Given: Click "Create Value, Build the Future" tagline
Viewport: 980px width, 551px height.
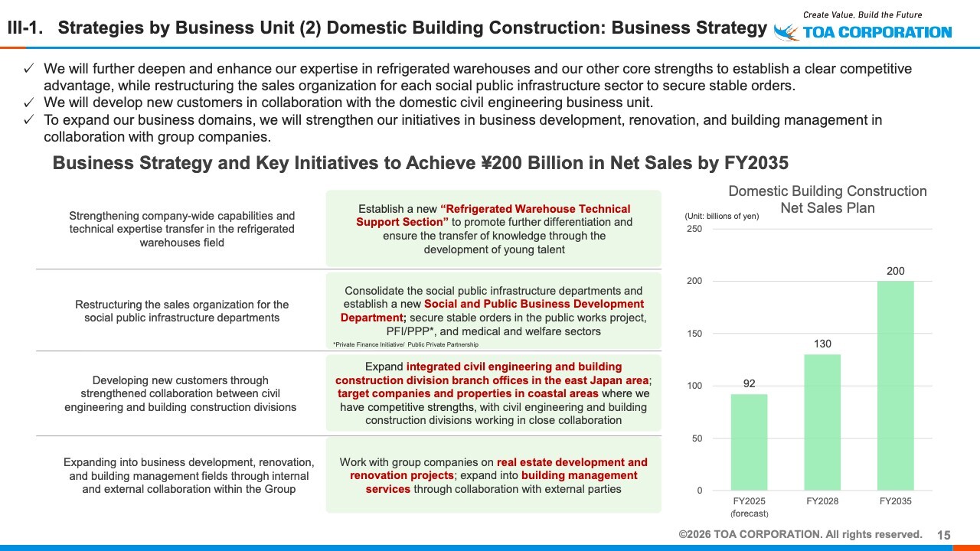Looking at the screenshot, I should 862,15.
